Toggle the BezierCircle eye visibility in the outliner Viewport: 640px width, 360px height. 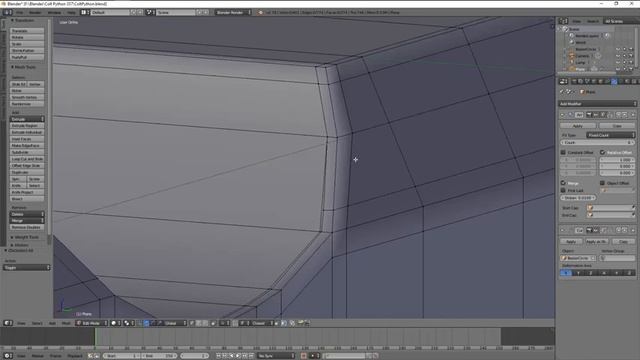click(x=618, y=49)
